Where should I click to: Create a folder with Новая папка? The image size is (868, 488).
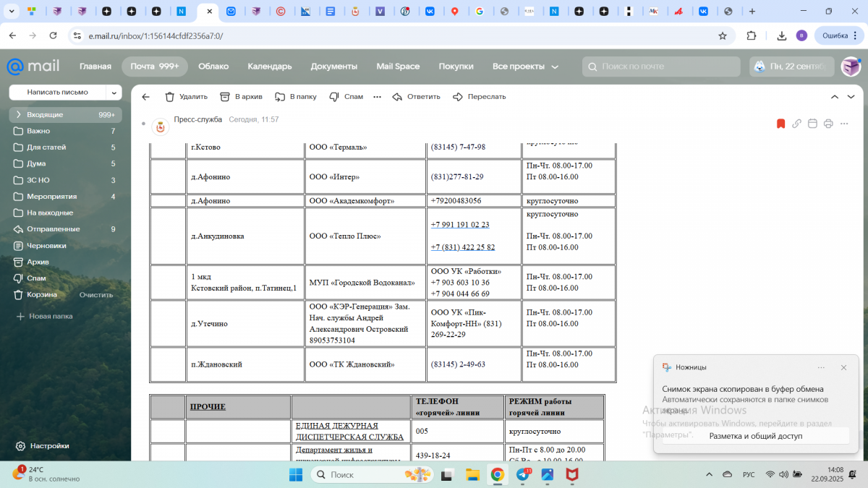point(44,316)
